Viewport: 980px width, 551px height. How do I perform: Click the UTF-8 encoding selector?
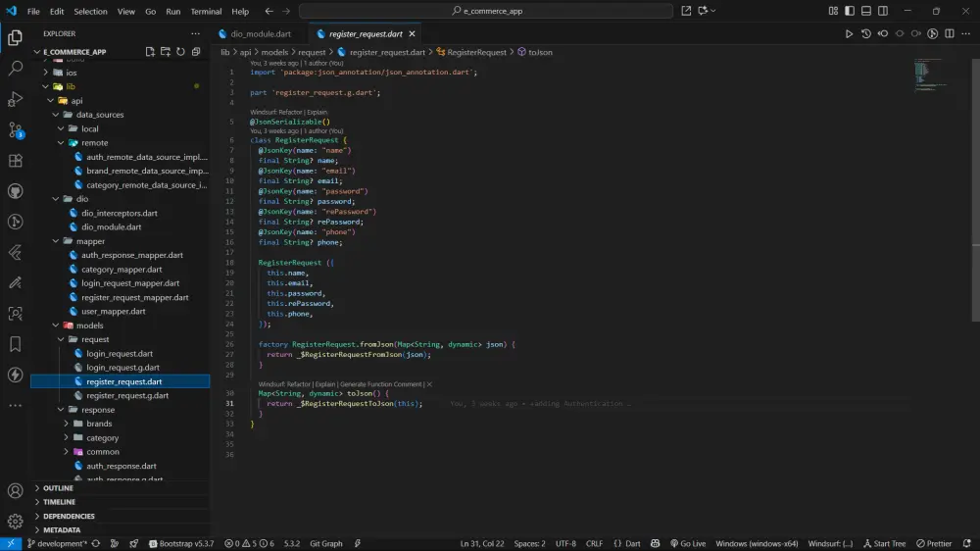point(565,543)
